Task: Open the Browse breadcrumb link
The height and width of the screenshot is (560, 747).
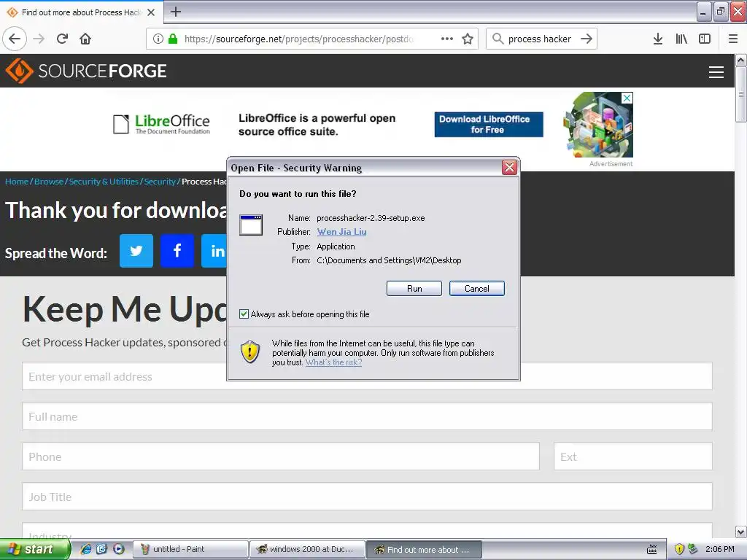Action: point(49,182)
